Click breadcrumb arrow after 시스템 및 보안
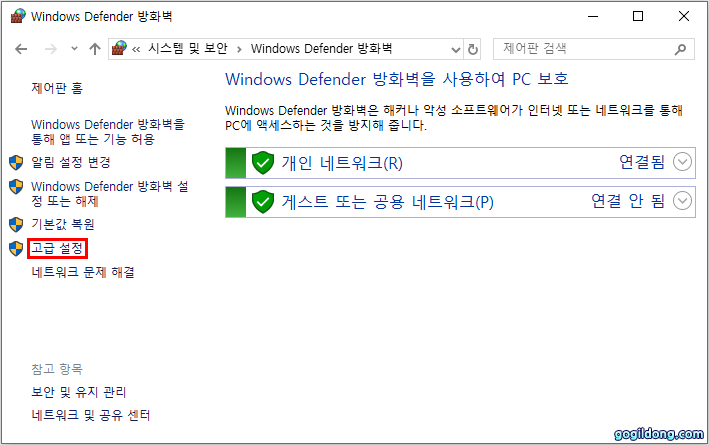Image resolution: width=709 pixels, height=445 pixels. point(239,49)
